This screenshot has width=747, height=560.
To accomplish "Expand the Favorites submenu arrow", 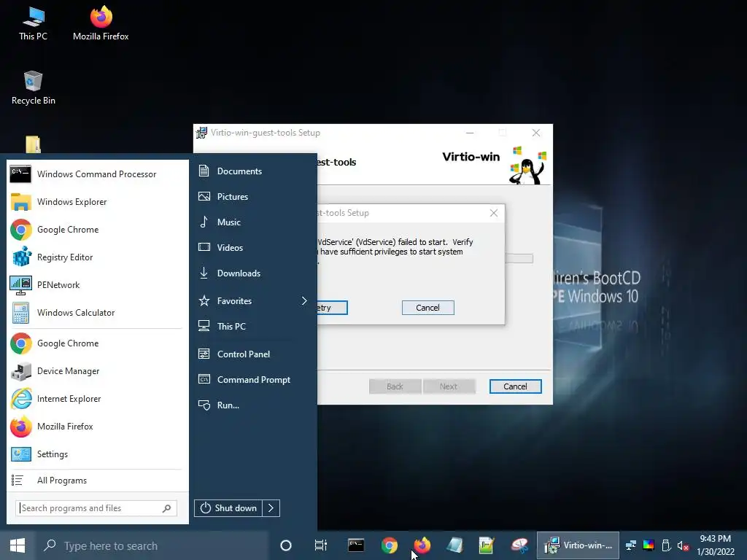I will pos(304,301).
